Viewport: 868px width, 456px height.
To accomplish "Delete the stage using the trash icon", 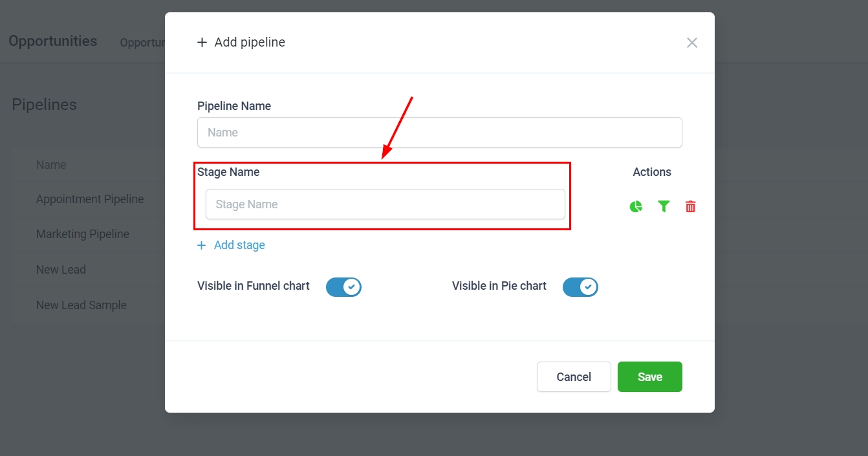I will (x=690, y=206).
